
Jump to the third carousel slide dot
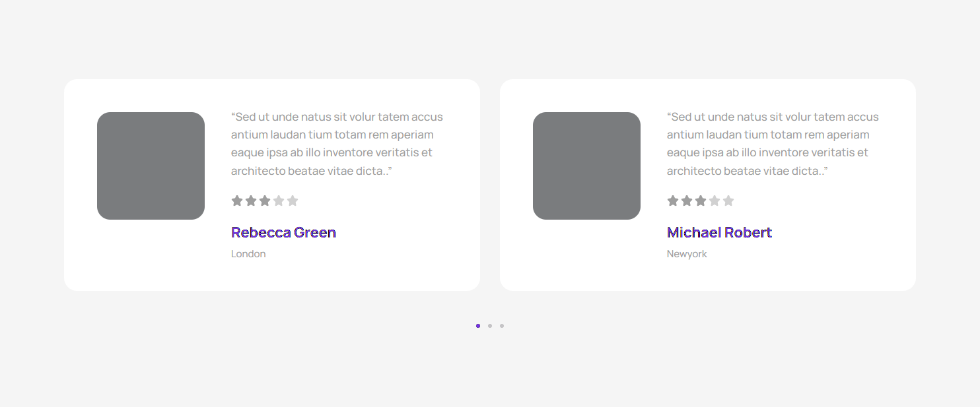pyautogui.click(x=502, y=326)
